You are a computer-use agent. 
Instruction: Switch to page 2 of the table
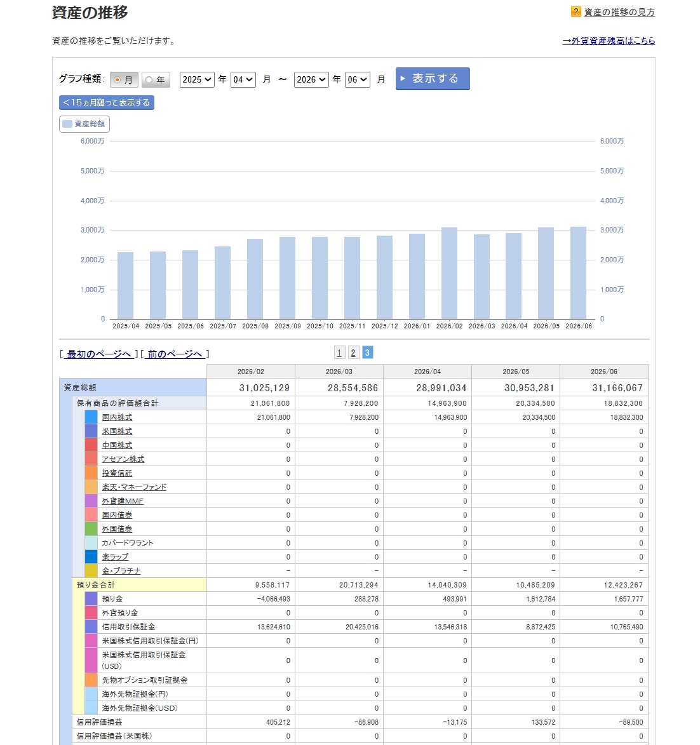(353, 352)
